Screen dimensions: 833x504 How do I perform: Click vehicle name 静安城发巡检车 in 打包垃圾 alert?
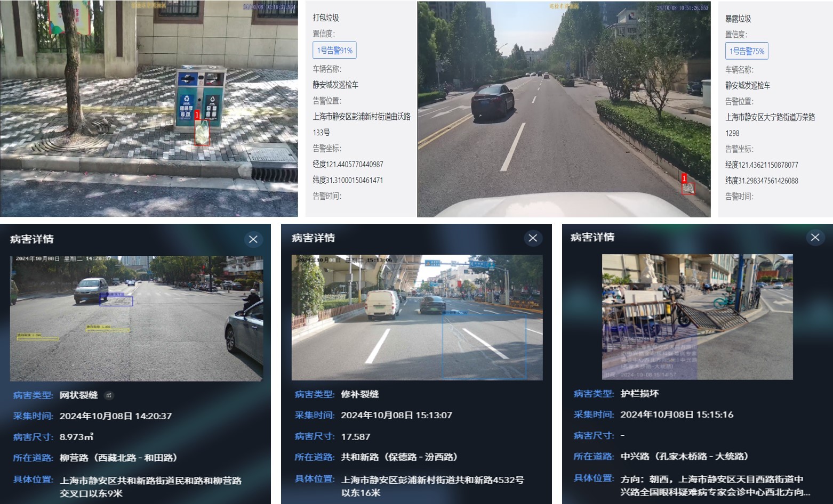pos(335,85)
